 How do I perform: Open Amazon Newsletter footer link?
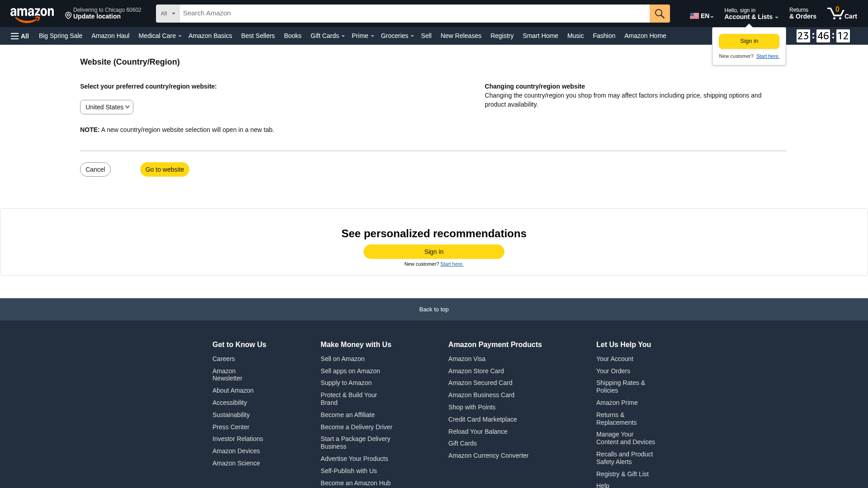click(x=227, y=375)
